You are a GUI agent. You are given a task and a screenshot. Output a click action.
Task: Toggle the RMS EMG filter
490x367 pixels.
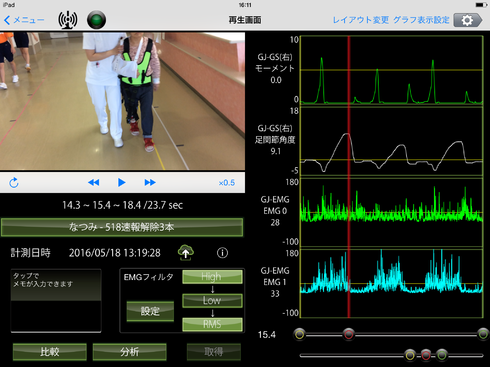(x=212, y=324)
